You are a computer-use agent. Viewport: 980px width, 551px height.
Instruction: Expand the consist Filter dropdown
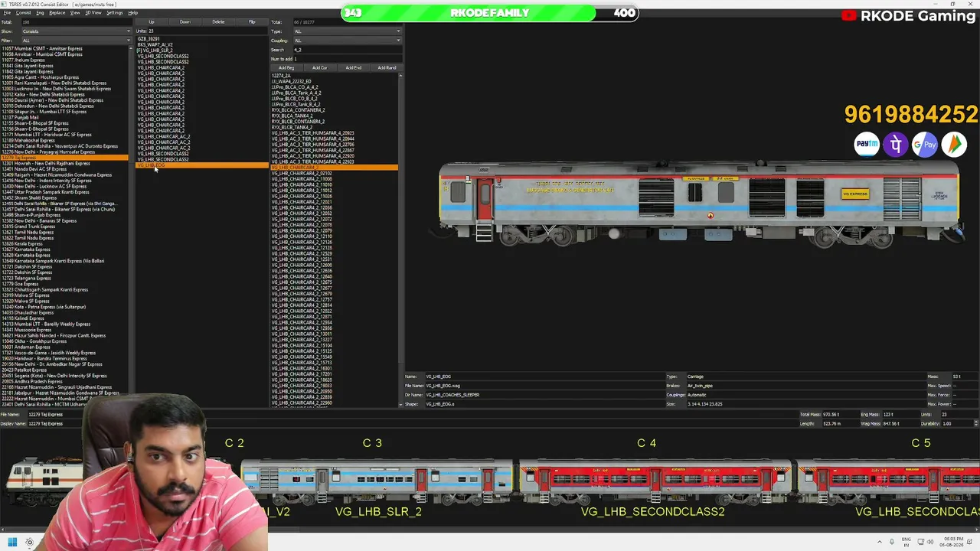(x=76, y=41)
